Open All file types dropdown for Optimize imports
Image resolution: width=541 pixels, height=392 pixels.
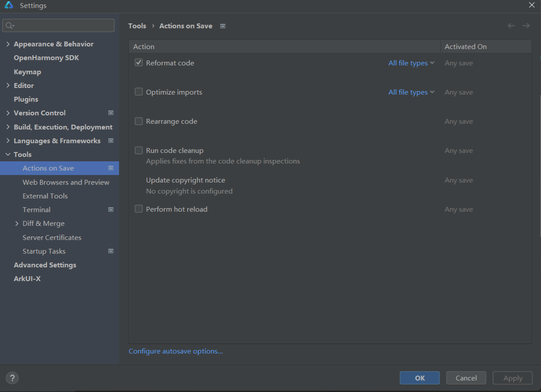click(411, 92)
